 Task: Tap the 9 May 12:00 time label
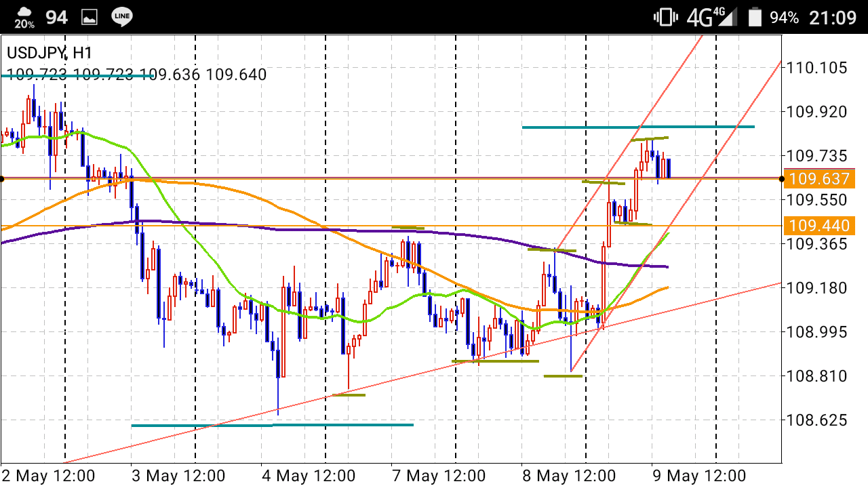click(x=699, y=475)
